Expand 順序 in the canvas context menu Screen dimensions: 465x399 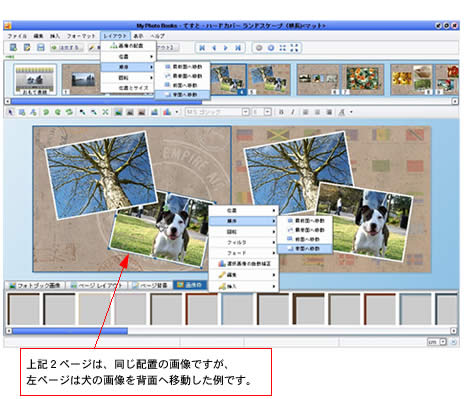click(244, 221)
